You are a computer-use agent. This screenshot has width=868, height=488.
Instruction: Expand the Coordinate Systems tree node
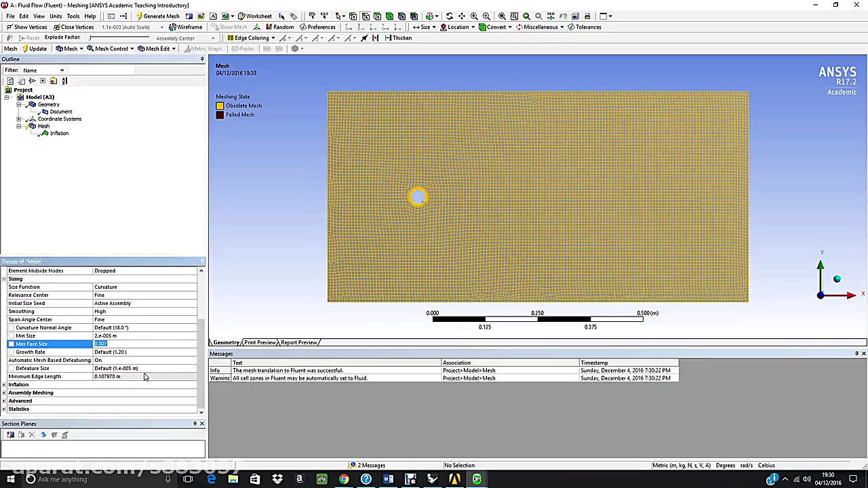pyautogui.click(x=19, y=119)
